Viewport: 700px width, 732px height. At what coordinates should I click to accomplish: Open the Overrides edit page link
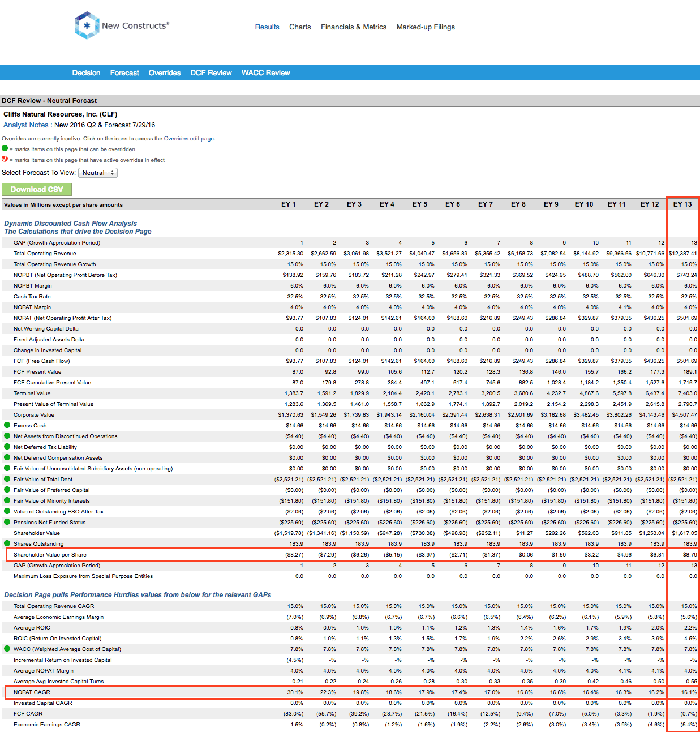coord(189,138)
